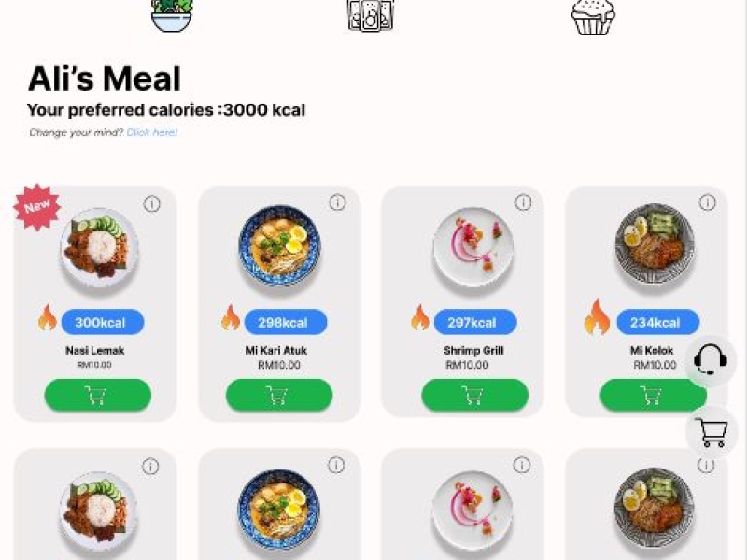This screenshot has width=747, height=560.
Task: Add Mi Kolok to cart
Action: [x=653, y=395]
